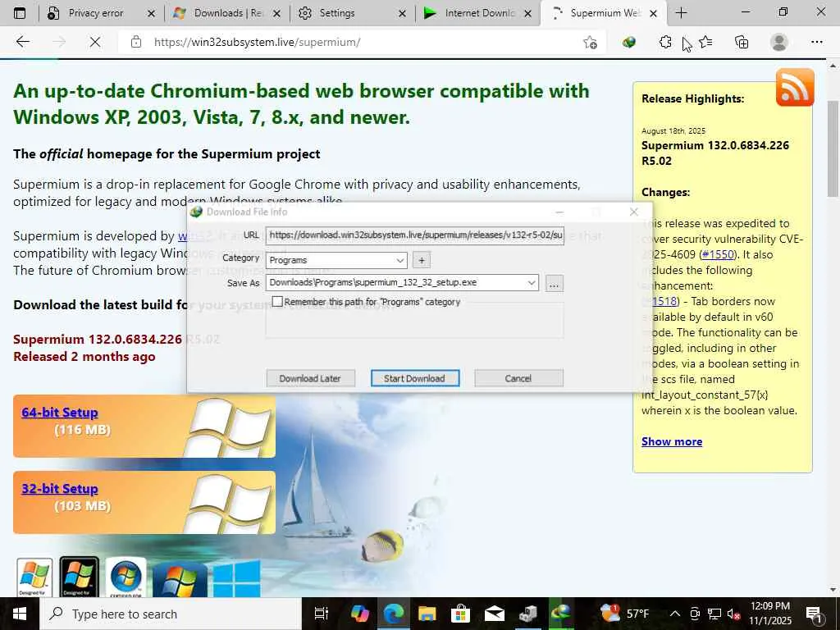The height and width of the screenshot is (630, 840).
Task: Click the muted volume tray icon
Action: [734, 614]
